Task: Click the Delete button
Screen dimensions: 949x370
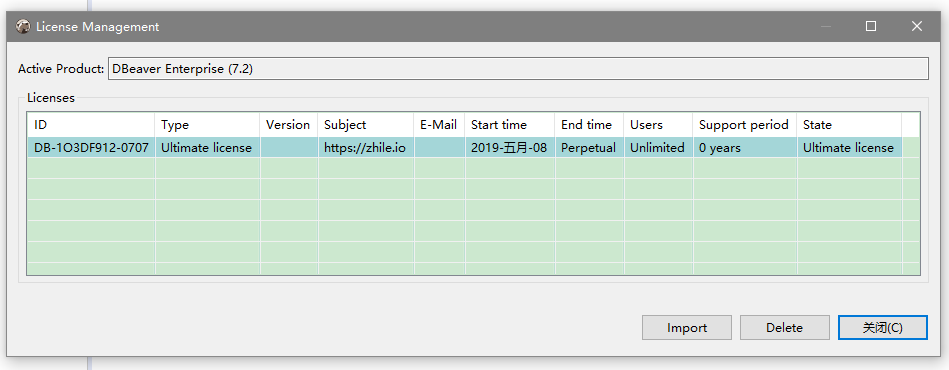Action: 784,328
